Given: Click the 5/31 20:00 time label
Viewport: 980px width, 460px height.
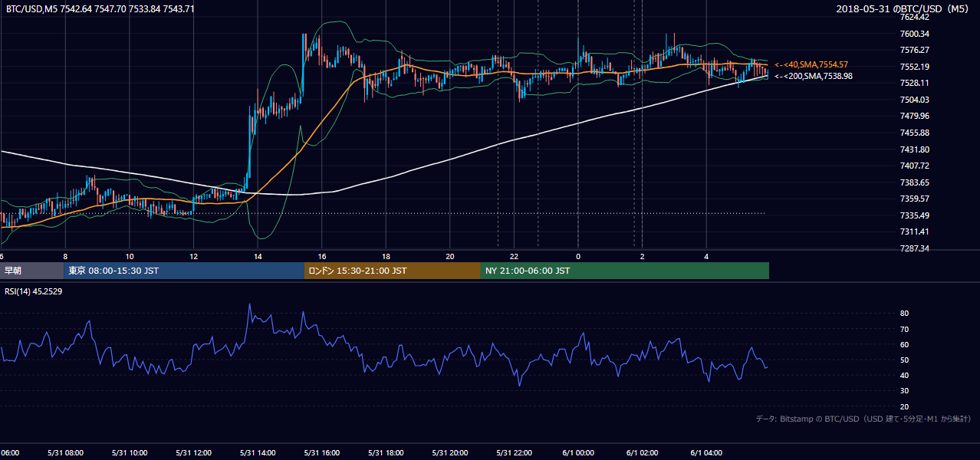Looking at the screenshot, I should 450,453.
